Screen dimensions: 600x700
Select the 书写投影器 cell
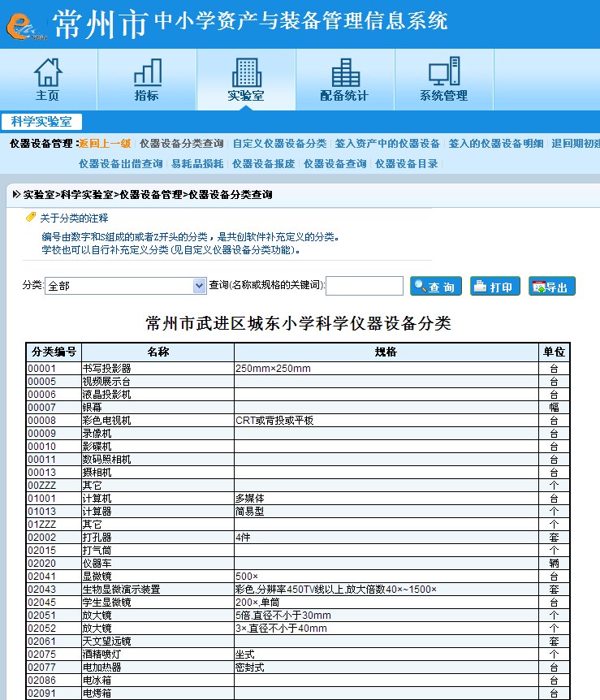(x=158, y=369)
